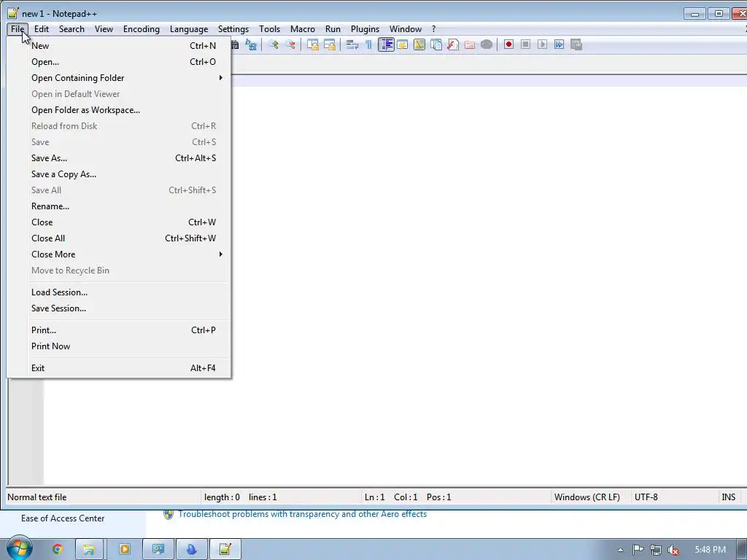Open Windows Media Player taskbar icon

click(x=125, y=550)
